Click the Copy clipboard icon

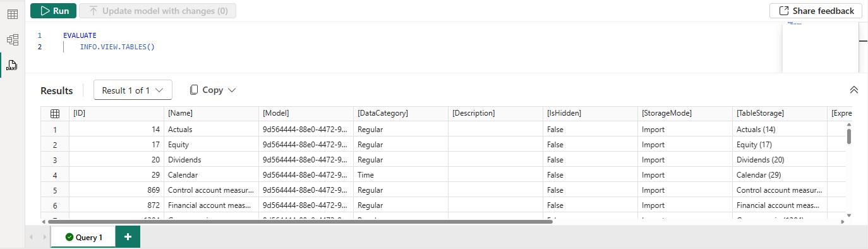pos(194,90)
